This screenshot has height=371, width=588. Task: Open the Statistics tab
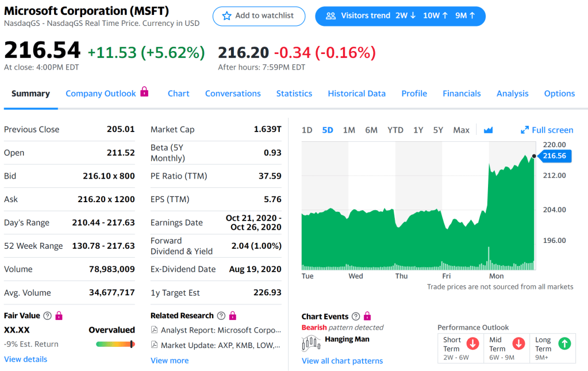coord(294,94)
